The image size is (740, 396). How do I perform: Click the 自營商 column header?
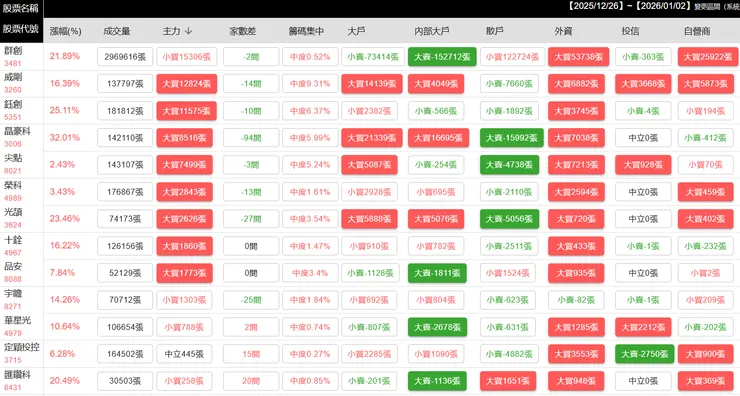[697, 31]
